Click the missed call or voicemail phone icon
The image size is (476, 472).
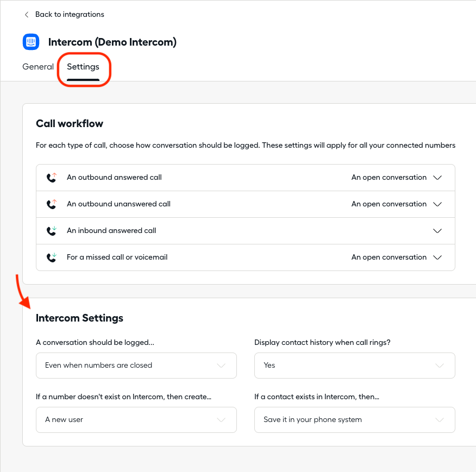point(52,257)
